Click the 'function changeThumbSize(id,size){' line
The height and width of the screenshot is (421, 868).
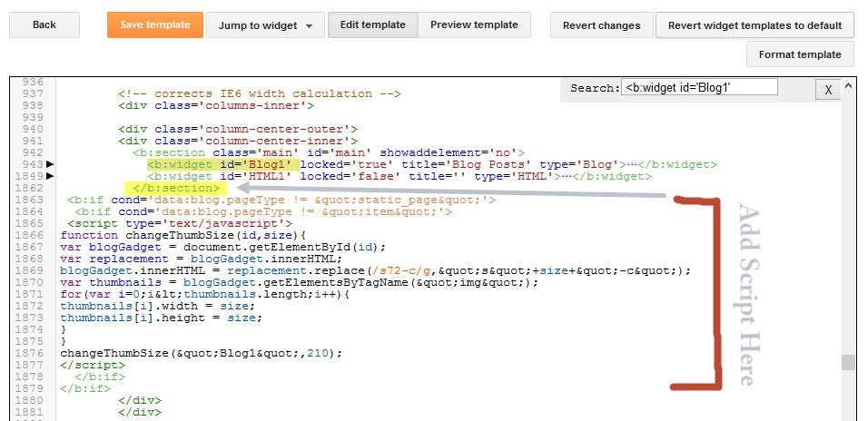[x=182, y=235]
